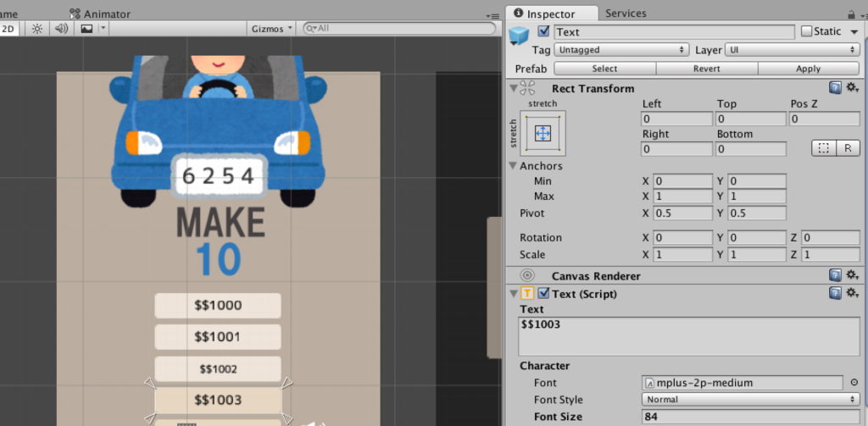The width and height of the screenshot is (868, 426).
Task: Open font object picker circle
Action: 854,382
